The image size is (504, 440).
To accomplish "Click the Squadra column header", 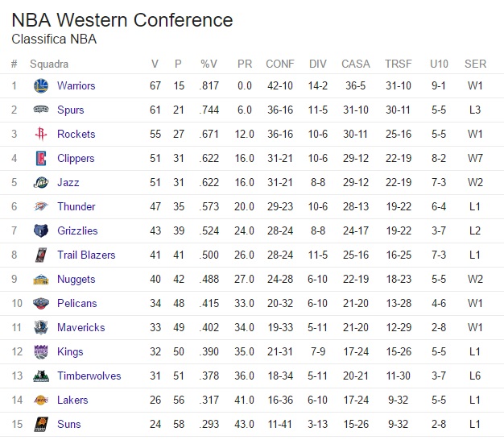I will 49,64.
